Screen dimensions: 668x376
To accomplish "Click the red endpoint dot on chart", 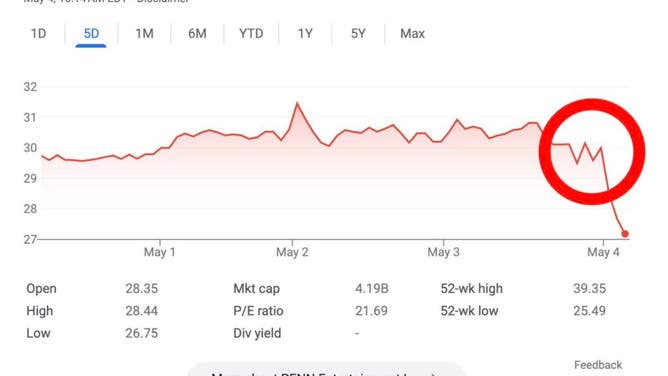I will click(x=625, y=234).
